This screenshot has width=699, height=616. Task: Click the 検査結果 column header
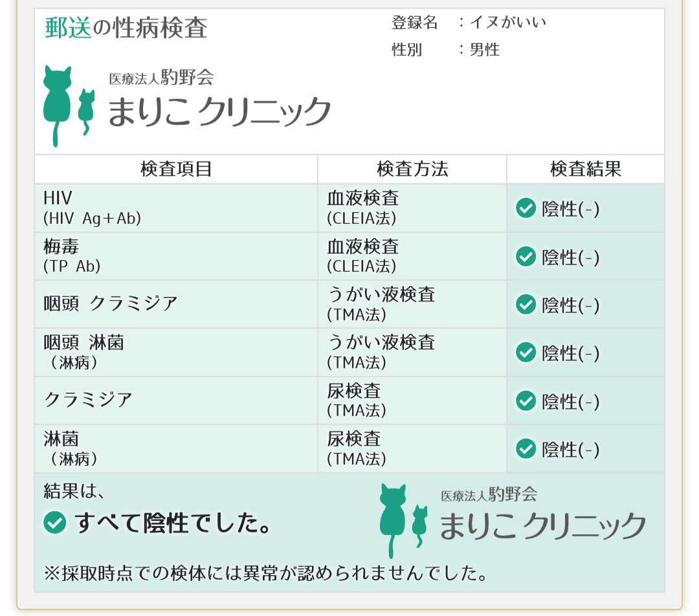[586, 169]
